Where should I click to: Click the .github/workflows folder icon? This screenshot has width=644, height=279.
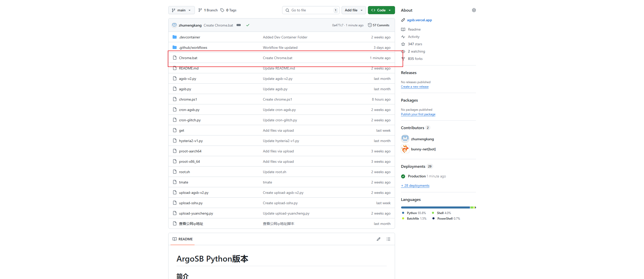click(175, 47)
